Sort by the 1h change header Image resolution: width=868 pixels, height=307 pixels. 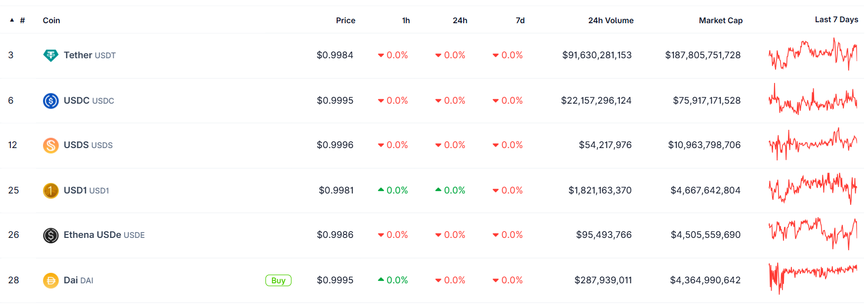tap(406, 20)
